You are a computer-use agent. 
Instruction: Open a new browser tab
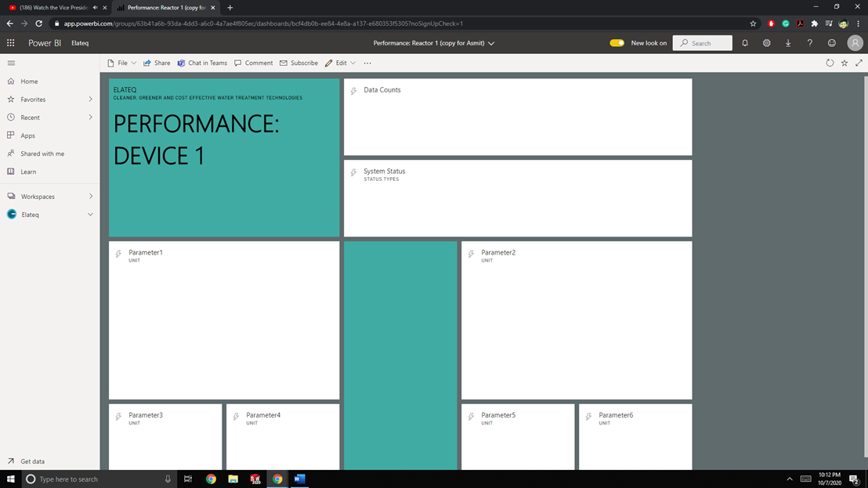click(x=230, y=8)
